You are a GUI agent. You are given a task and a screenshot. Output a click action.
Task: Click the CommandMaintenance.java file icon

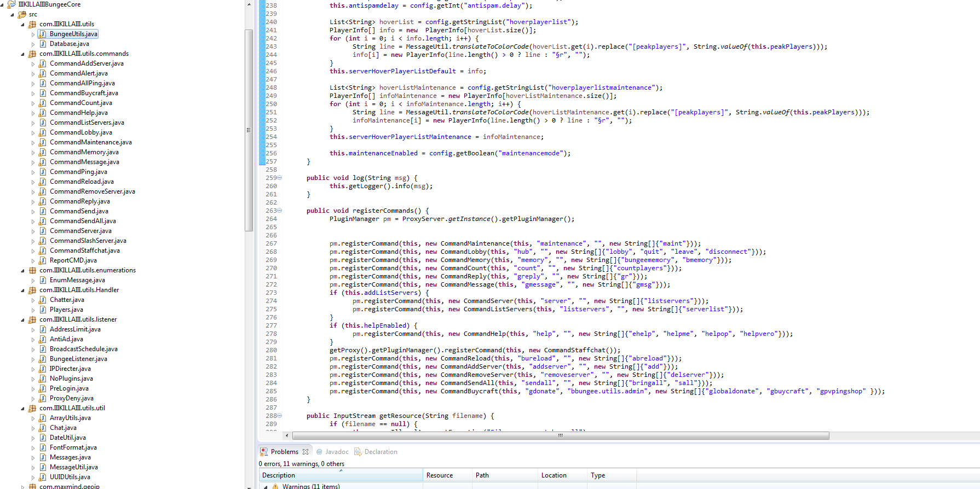coord(43,142)
